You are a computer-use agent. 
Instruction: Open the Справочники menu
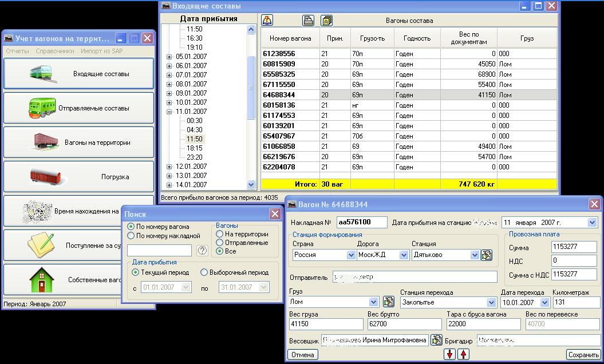tap(54, 51)
